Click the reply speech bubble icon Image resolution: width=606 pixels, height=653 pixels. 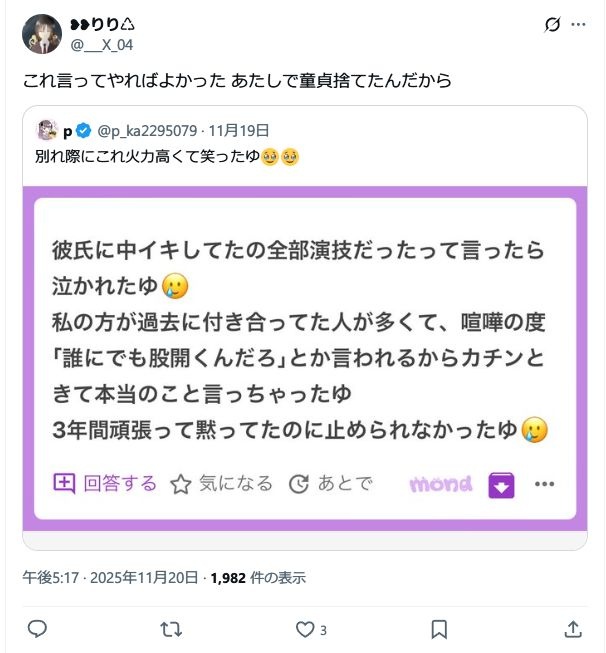[x=36, y=629]
